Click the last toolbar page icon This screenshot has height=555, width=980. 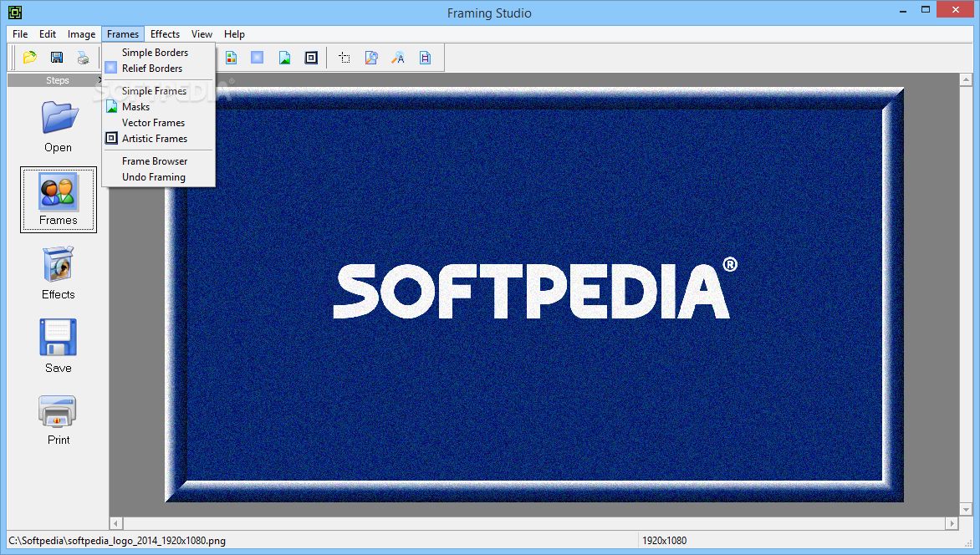[425, 58]
